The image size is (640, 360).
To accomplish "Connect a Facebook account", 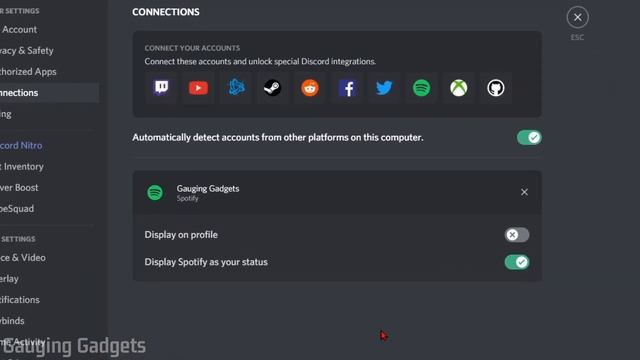I will [x=347, y=88].
